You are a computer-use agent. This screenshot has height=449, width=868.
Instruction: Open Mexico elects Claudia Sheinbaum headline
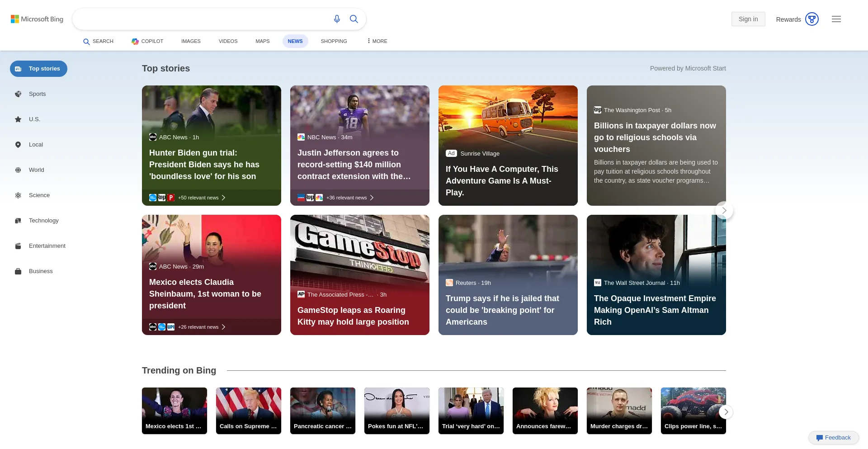tap(205, 294)
